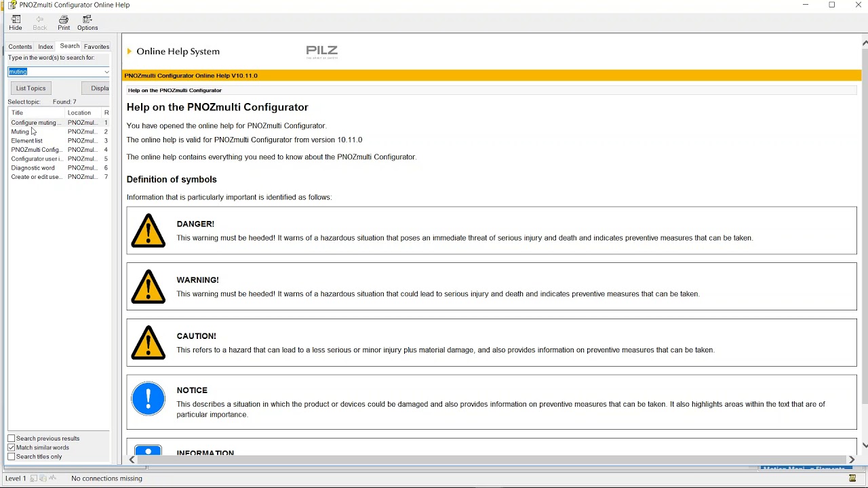Click the Hide toolbar icon
Screen dimensions: 868x488
pos(16,23)
